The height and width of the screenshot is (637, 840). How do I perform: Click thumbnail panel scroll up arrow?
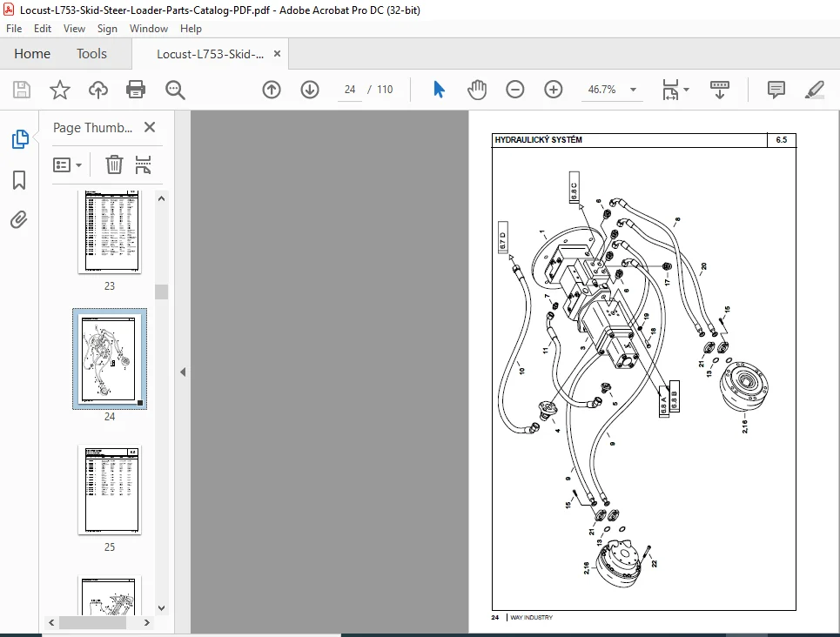click(161, 198)
